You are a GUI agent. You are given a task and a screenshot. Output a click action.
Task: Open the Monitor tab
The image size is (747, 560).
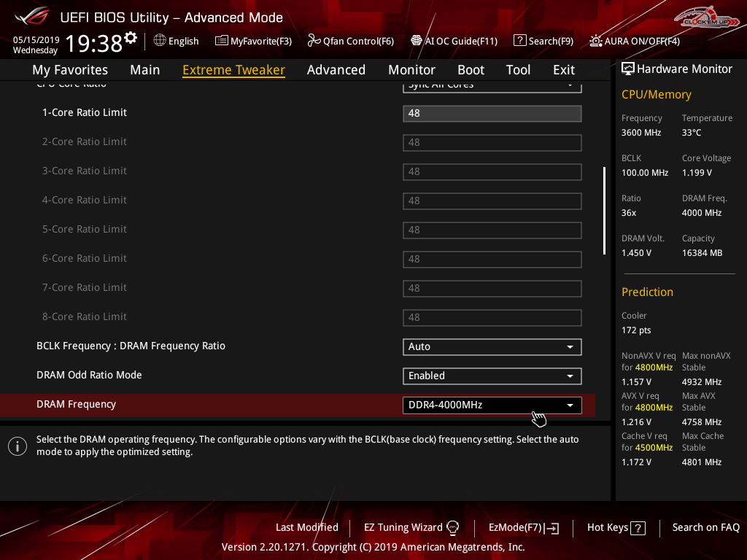pos(411,70)
